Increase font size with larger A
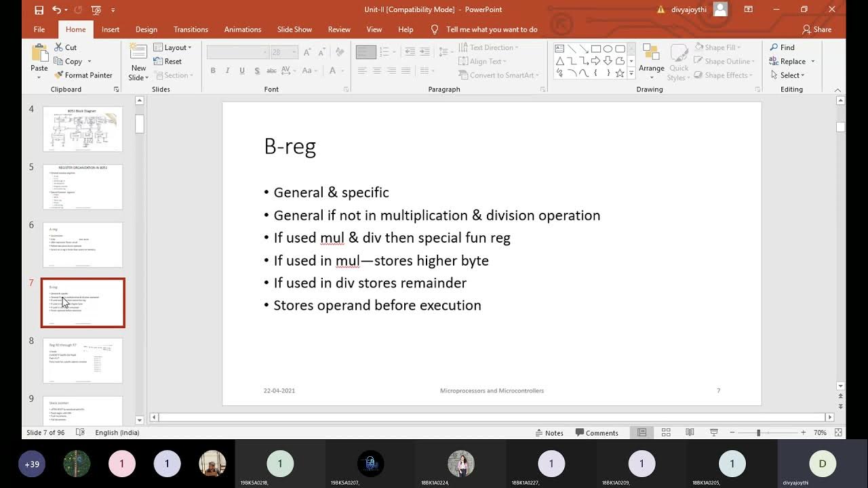This screenshot has width=868, height=488. pos(307,52)
